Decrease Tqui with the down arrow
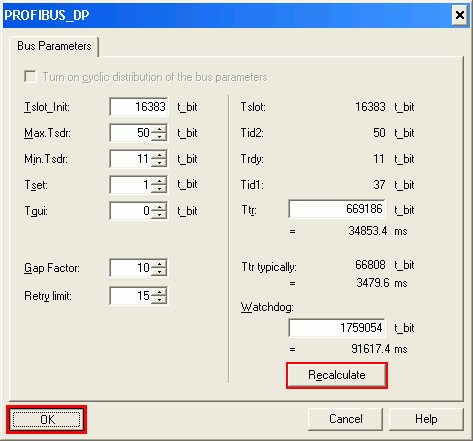The image size is (473, 441). [x=159, y=215]
